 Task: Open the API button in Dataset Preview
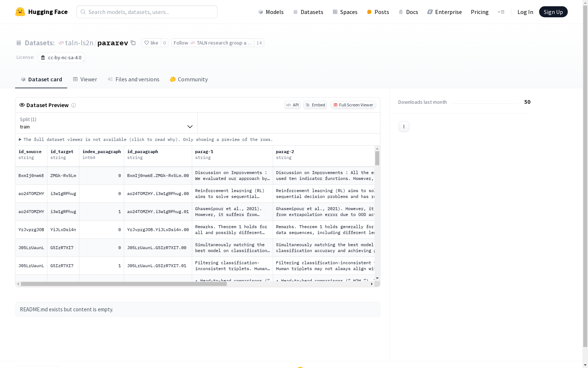tap(293, 105)
